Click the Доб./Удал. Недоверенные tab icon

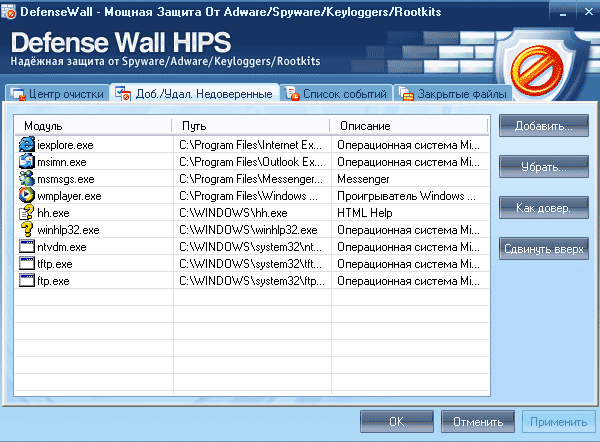(x=123, y=94)
